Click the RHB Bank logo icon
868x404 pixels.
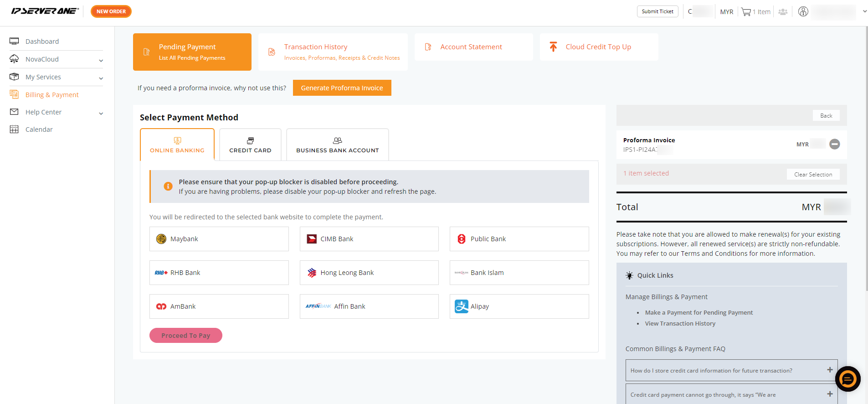(161, 273)
